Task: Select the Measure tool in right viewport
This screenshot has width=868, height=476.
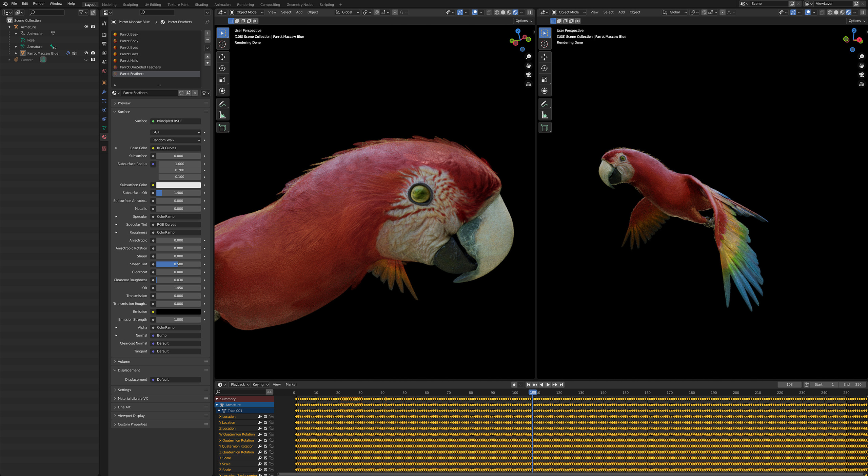Action: pos(545,115)
